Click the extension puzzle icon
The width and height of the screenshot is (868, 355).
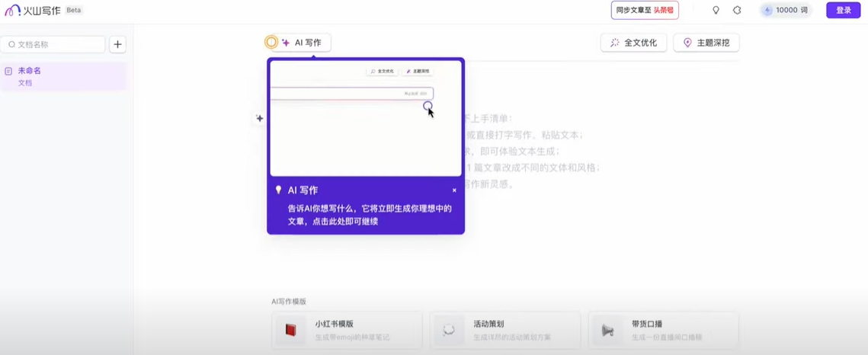click(x=737, y=10)
